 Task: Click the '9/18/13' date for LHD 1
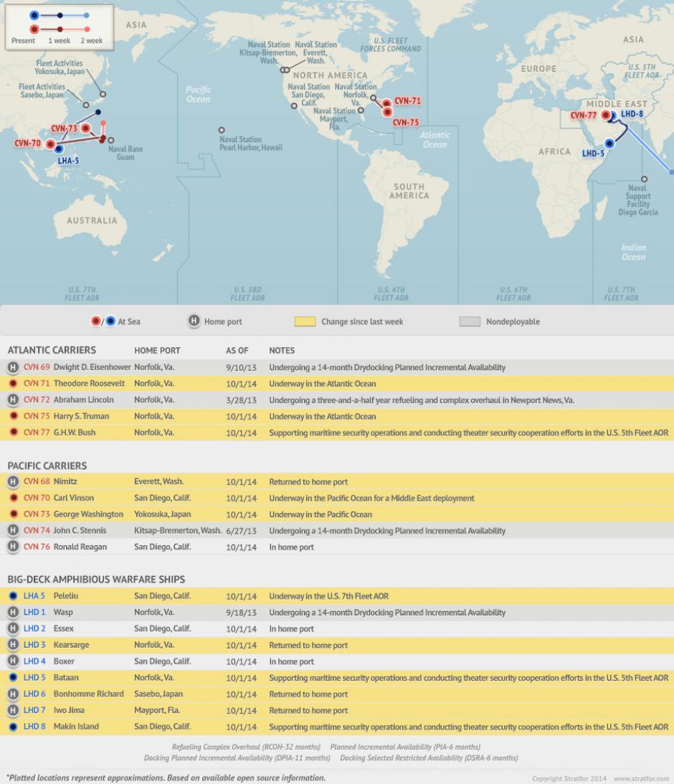point(241,613)
